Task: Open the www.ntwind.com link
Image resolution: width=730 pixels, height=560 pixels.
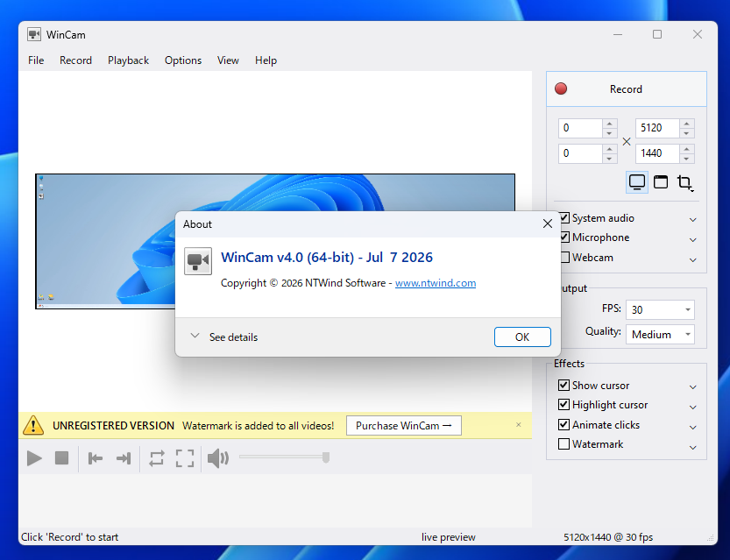Action: pos(436,283)
